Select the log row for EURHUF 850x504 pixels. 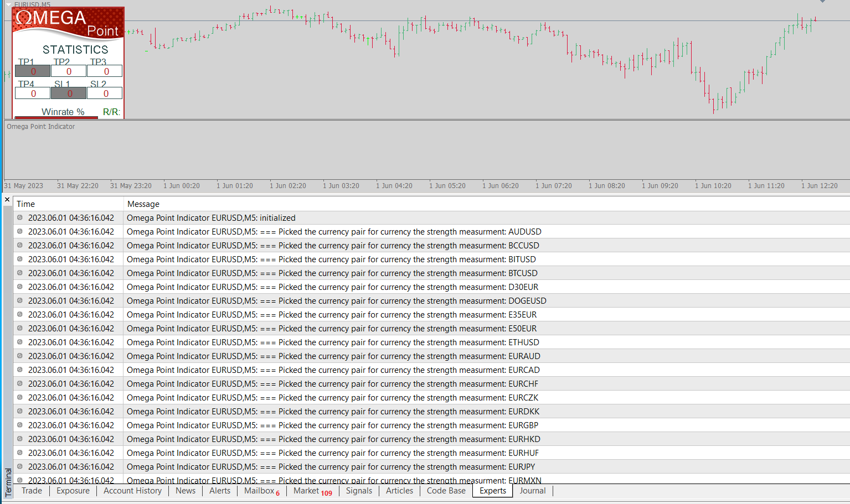pyautogui.click(x=432, y=453)
